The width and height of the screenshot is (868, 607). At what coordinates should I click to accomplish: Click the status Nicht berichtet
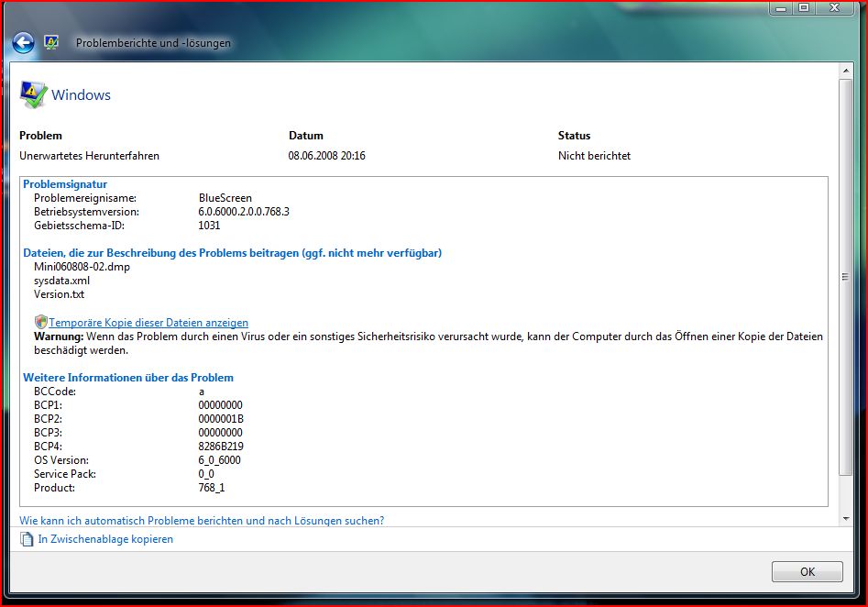[594, 156]
